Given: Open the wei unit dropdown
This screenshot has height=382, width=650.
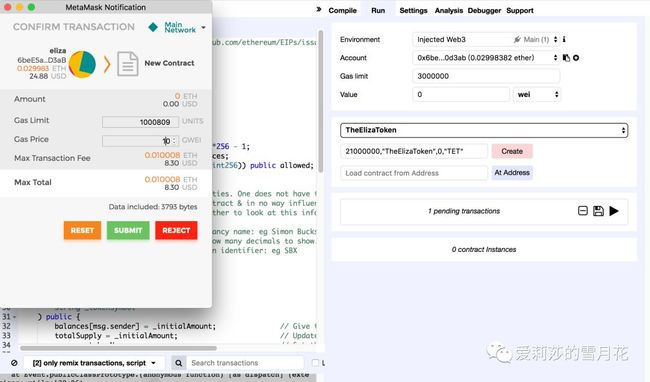Looking at the screenshot, I should pyautogui.click(x=537, y=94).
